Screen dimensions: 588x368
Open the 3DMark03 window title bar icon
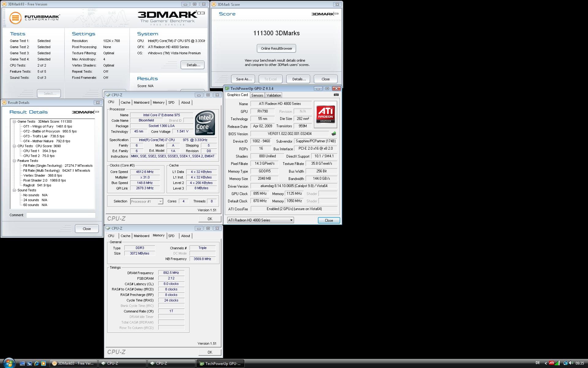pyautogui.click(x=4, y=4)
